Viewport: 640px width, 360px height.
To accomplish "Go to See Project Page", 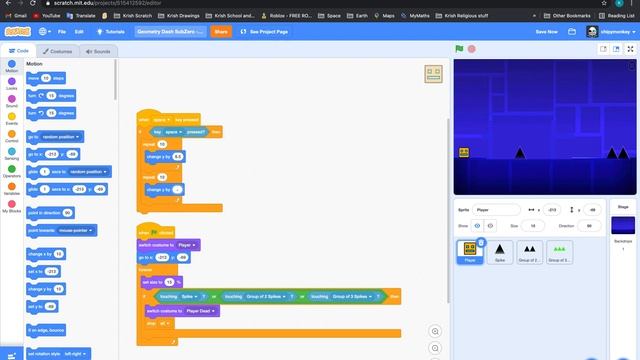I will click(x=264, y=31).
